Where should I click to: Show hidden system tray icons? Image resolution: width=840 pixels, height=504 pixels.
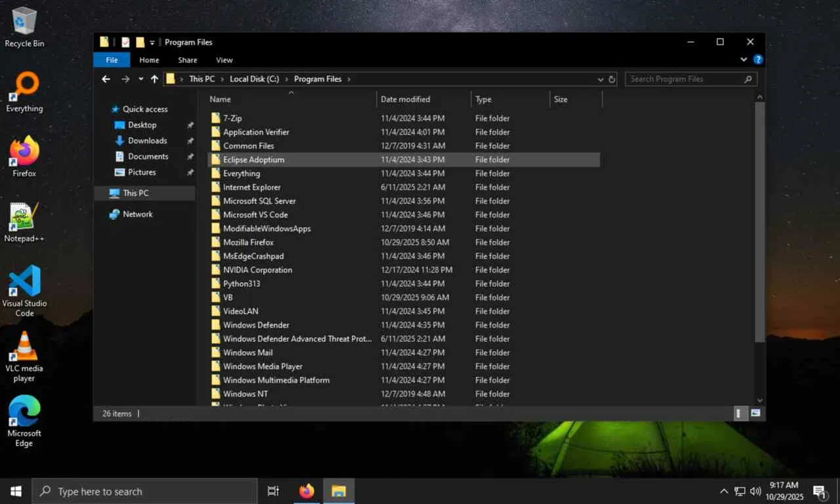(x=724, y=491)
